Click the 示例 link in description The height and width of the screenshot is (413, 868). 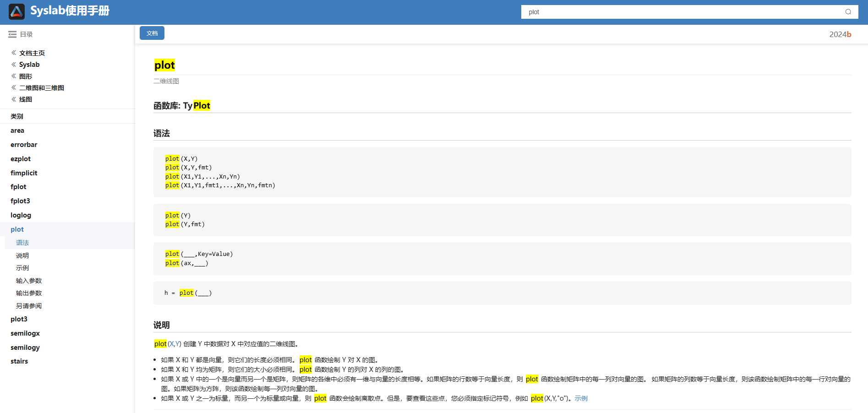click(x=581, y=398)
